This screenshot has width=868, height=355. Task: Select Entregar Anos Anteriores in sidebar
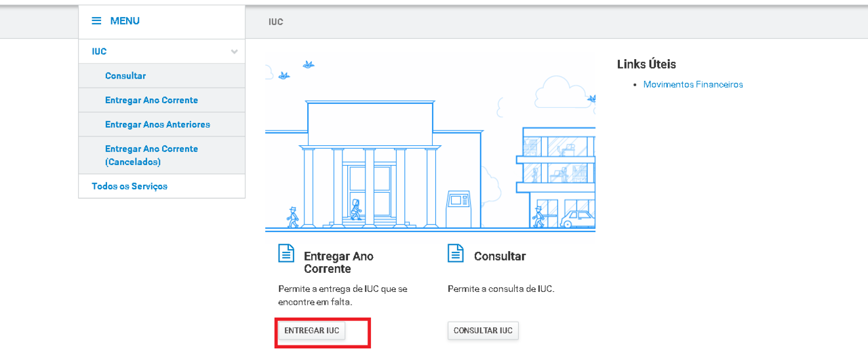click(x=157, y=125)
